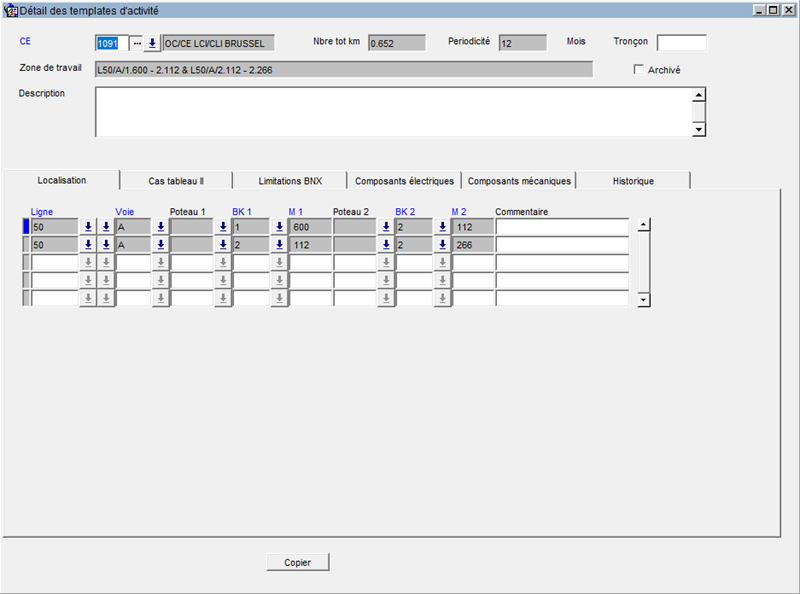Click the BK 2 cell in the first row
This screenshot has width=800, height=594.
pos(414,227)
